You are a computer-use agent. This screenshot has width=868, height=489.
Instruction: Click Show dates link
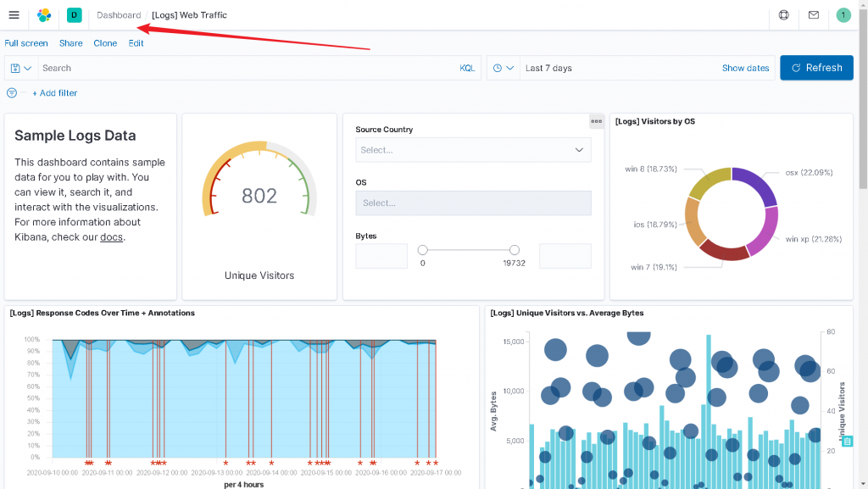(745, 68)
